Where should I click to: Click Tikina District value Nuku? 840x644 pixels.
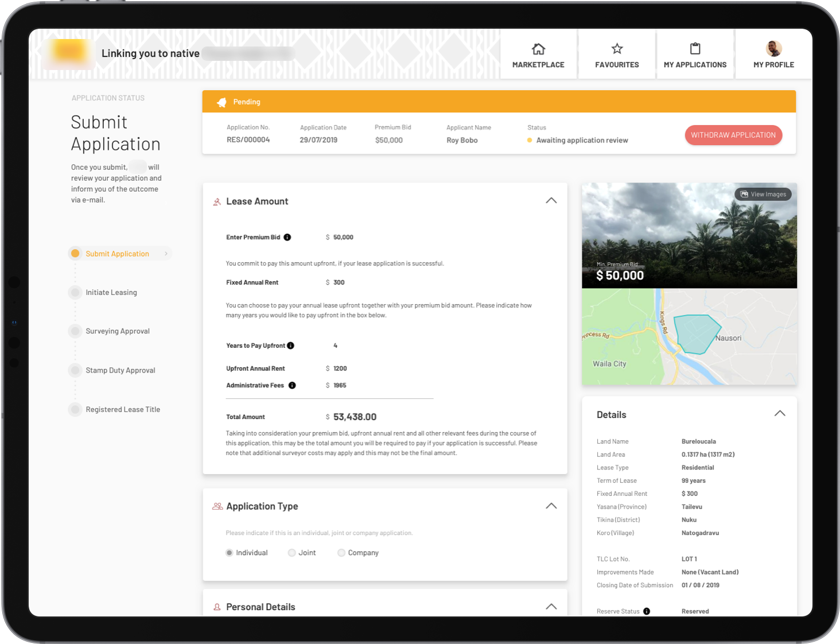coord(689,520)
